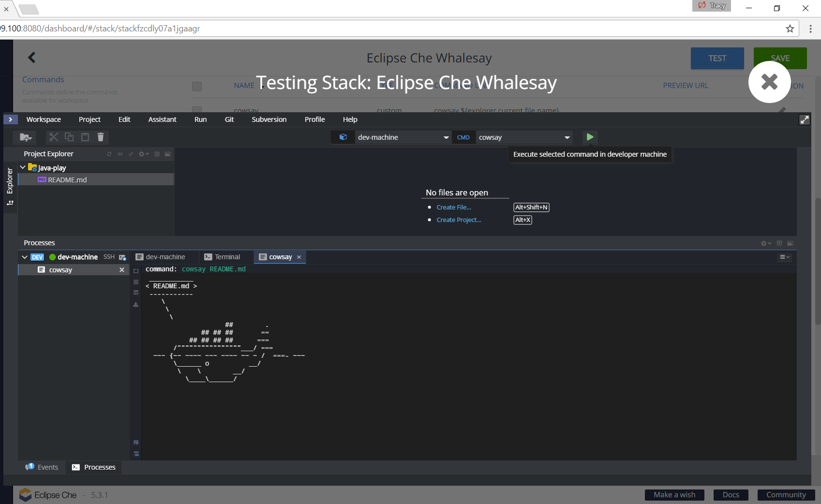
Task: Open the Subversion menu
Action: (269, 119)
